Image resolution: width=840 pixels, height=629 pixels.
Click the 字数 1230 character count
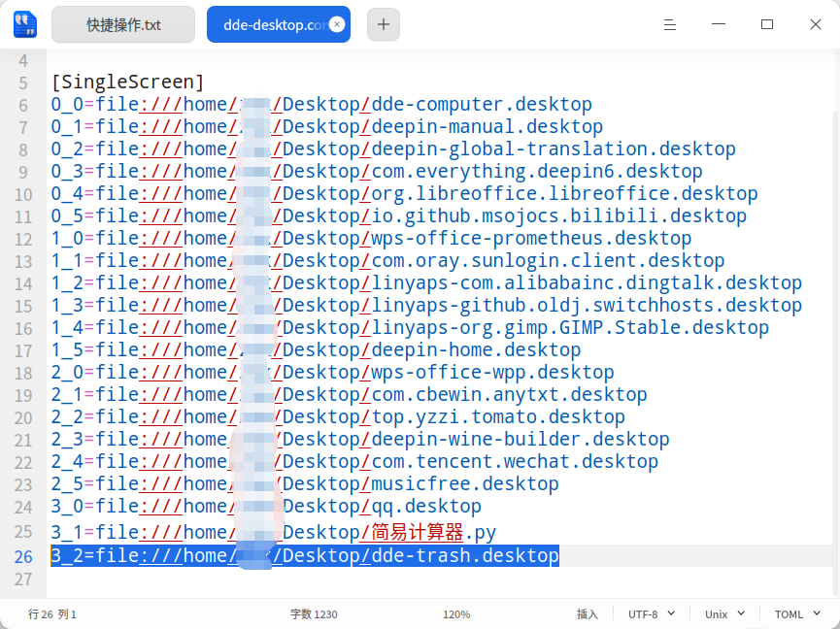pos(314,614)
